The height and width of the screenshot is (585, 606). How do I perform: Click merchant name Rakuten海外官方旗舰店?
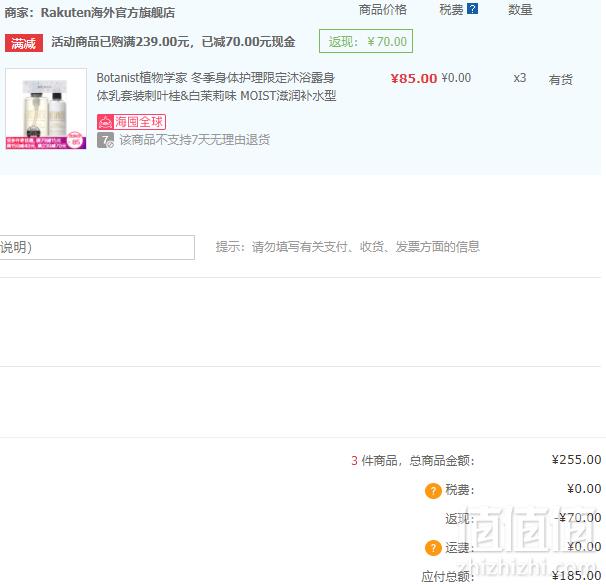tap(108, 12)
